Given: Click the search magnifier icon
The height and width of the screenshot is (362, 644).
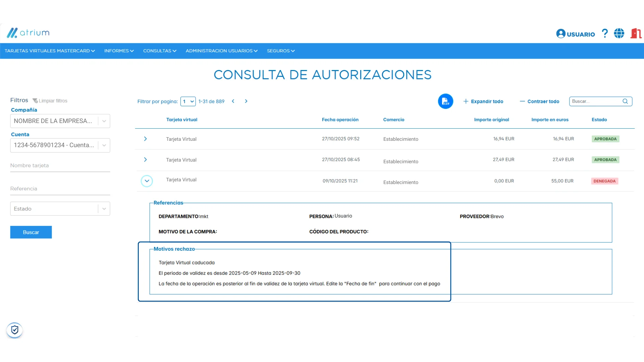Looking at the screenshot, I should point(625,101).
